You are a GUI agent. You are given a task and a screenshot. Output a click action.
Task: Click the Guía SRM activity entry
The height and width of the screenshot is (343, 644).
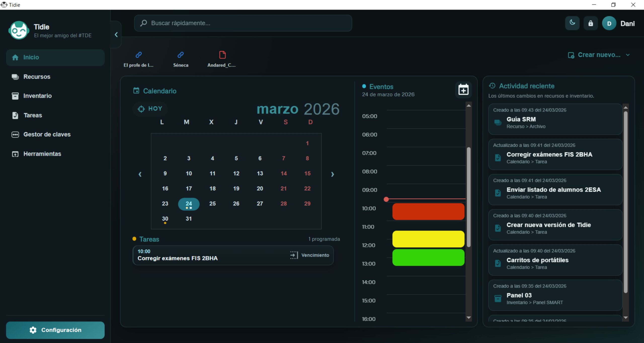coord(555,119)
